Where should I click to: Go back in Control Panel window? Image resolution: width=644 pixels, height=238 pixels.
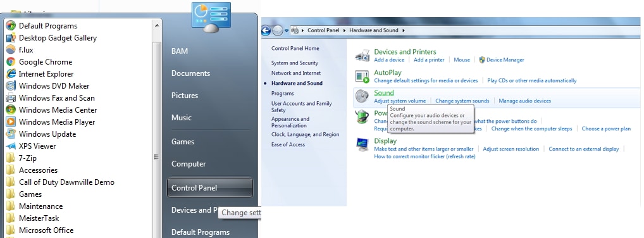tap(266, 30)
